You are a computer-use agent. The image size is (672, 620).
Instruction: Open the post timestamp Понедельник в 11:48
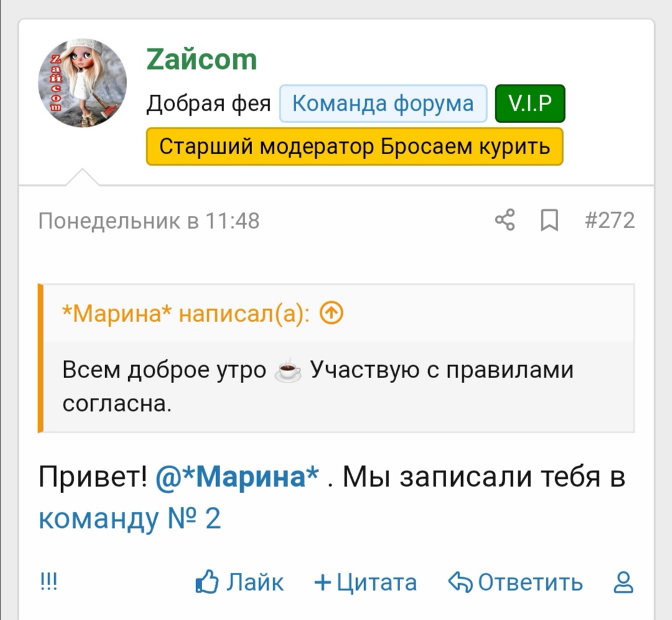tap(149, 220)
